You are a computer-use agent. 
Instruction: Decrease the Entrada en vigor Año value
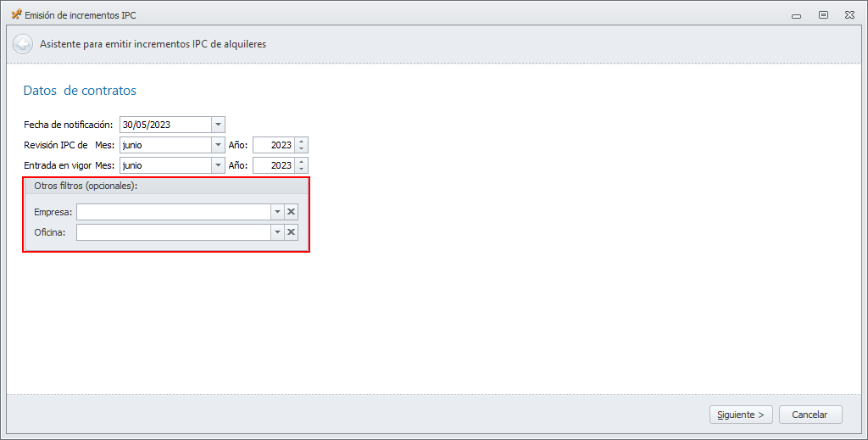point(301,170)
